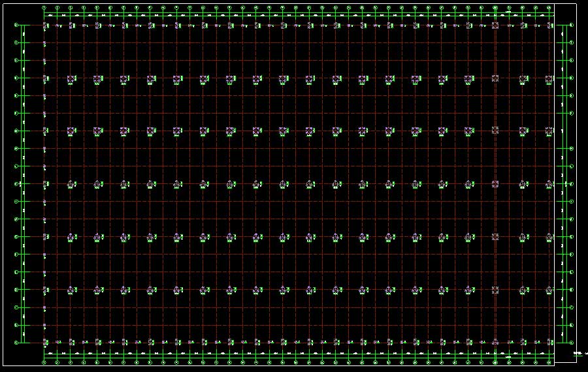
Task: Select the top-right corner column footing
Action: [549, 25]
